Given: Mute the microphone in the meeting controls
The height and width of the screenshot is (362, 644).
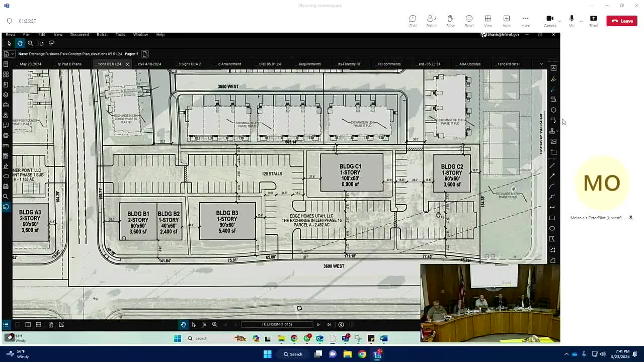Looking at the screenshot, I should click(x=571, y=19).
